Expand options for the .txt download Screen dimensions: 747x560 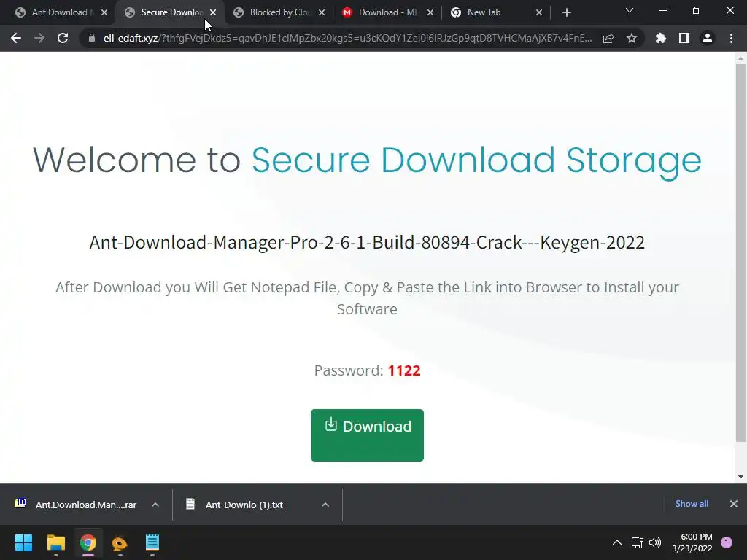pyautogui.click(x=325, y=505)
